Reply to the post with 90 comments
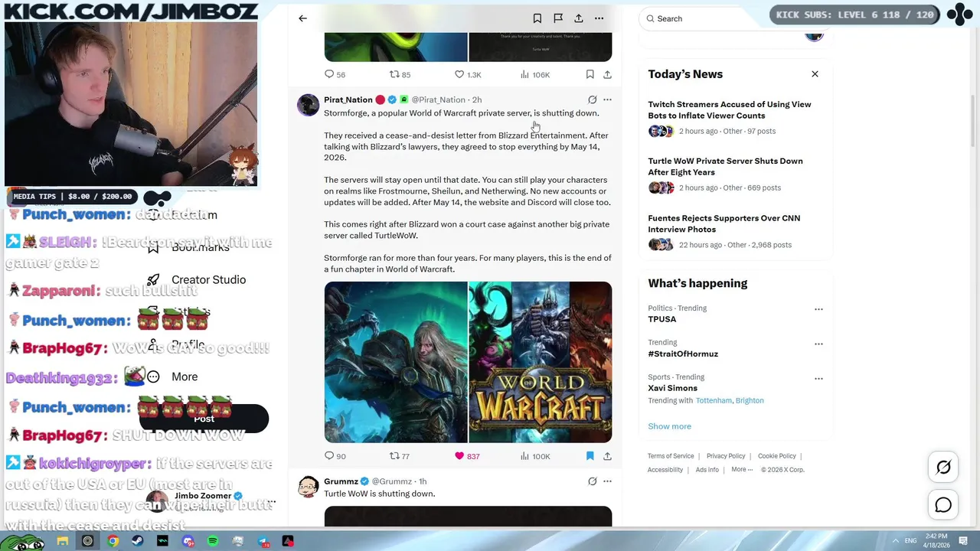Screen dimensions: 980x551 (335, 456)
